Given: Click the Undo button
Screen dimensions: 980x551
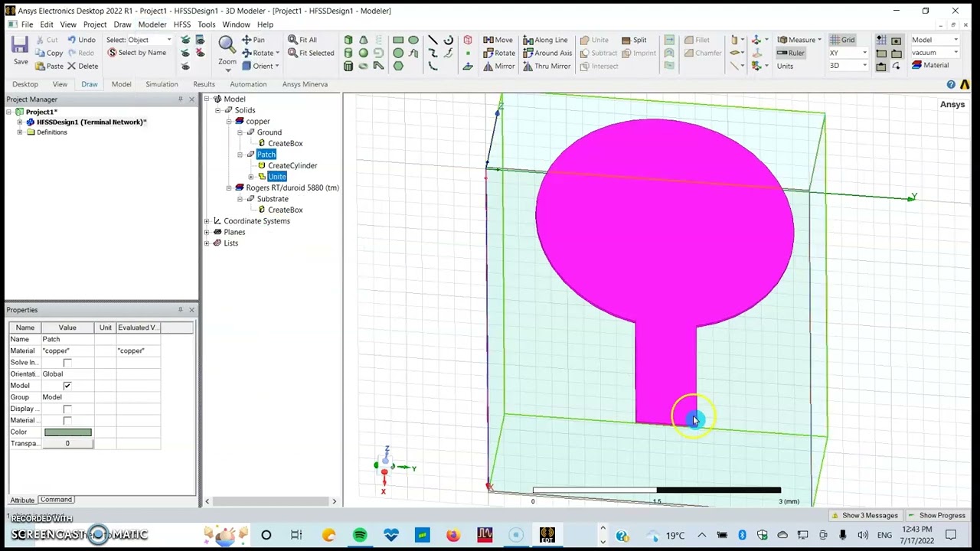Looking at the screenshot, I should click(80, 40).
